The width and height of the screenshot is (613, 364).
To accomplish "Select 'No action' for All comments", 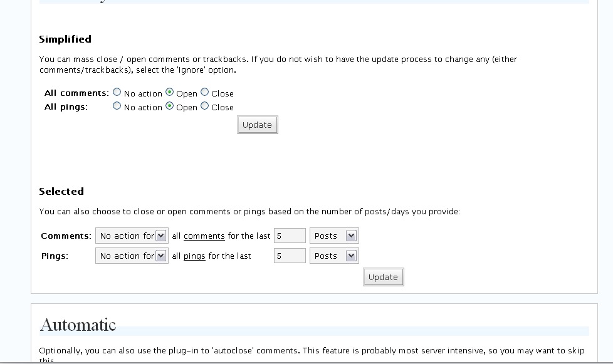I will (x=117, y=92).
